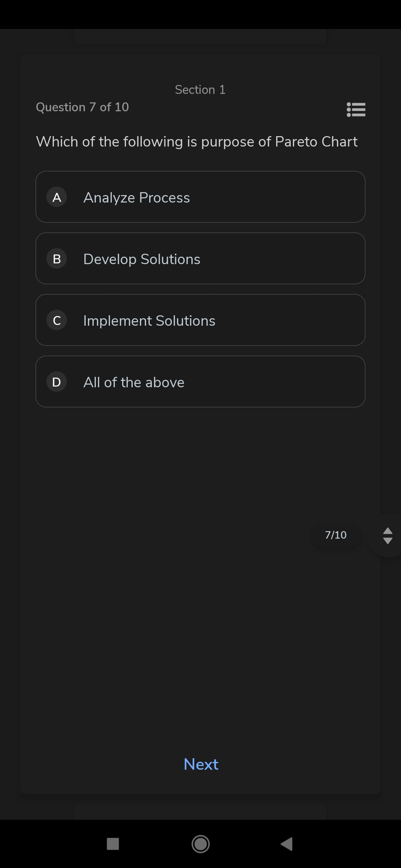The image size is (401, 868).
Task: Go to the Next question
Action: click(x=201, y=764)
